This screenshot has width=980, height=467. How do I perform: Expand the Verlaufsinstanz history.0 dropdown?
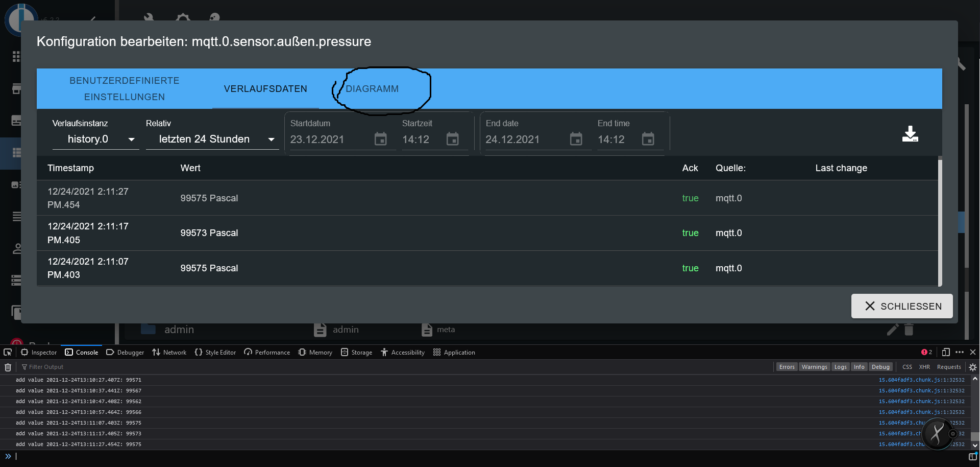tap(96, 139)
